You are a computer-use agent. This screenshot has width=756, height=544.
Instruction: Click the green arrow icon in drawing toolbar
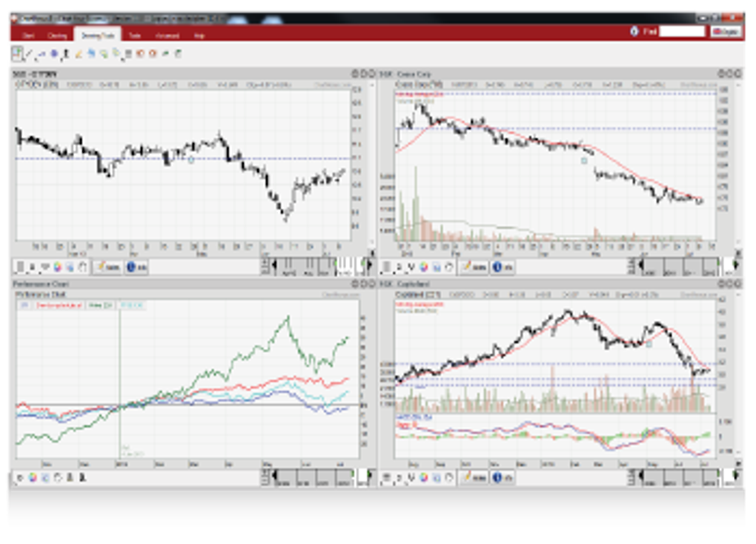click(165, 54)
